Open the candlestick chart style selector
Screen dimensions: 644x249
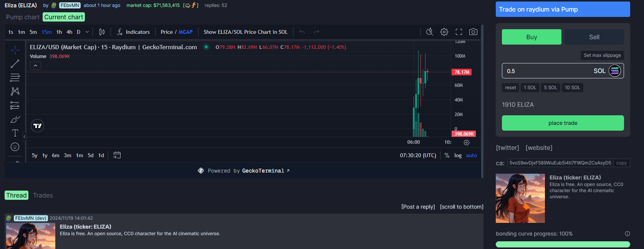102,32
